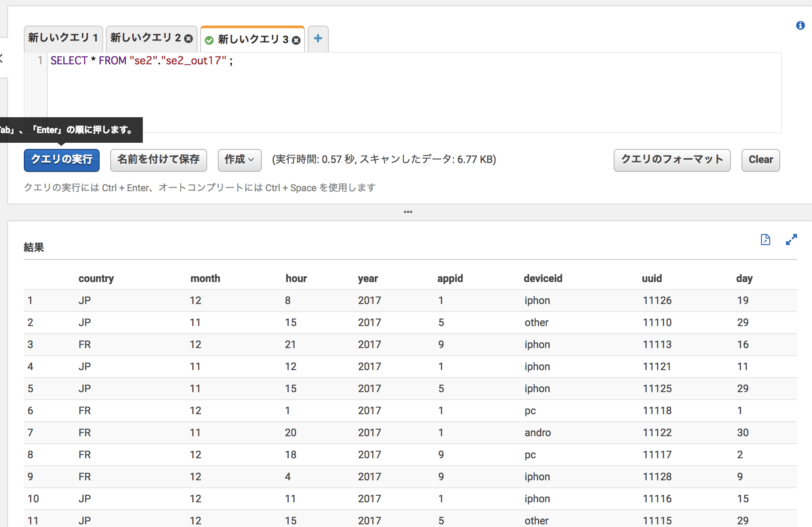Click the info icon at top right
The width and height of the screenshot is (812, 527).
[800, 26]
